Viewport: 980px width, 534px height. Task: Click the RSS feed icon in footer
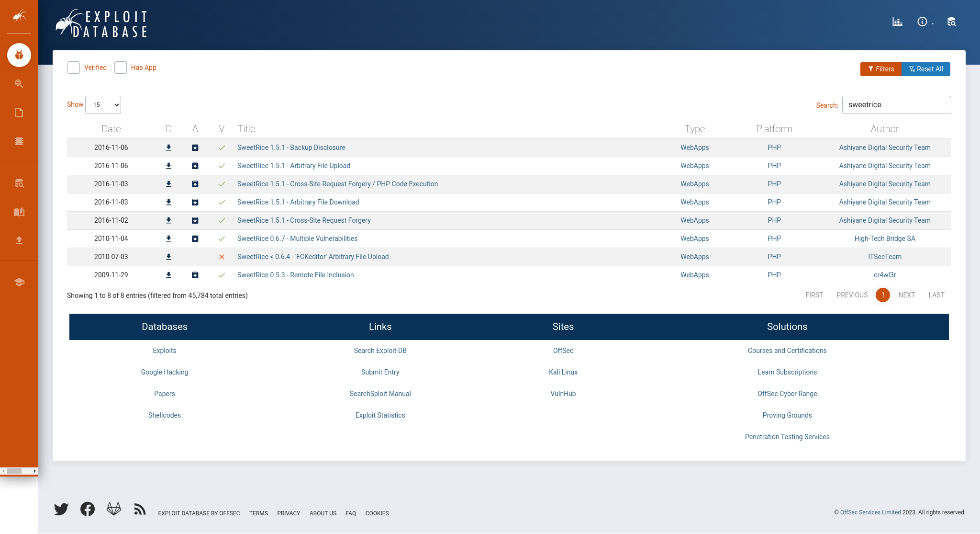(x=140, y=509)
